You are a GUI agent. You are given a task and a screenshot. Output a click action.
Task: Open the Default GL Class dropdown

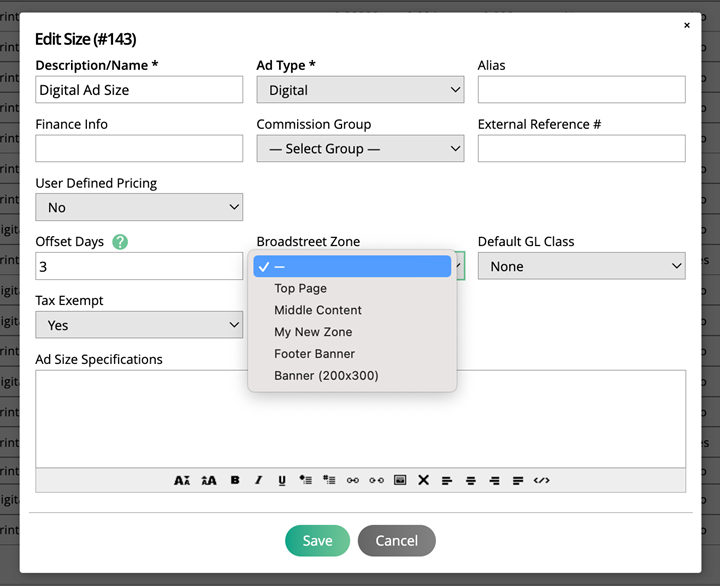[581, 267]
